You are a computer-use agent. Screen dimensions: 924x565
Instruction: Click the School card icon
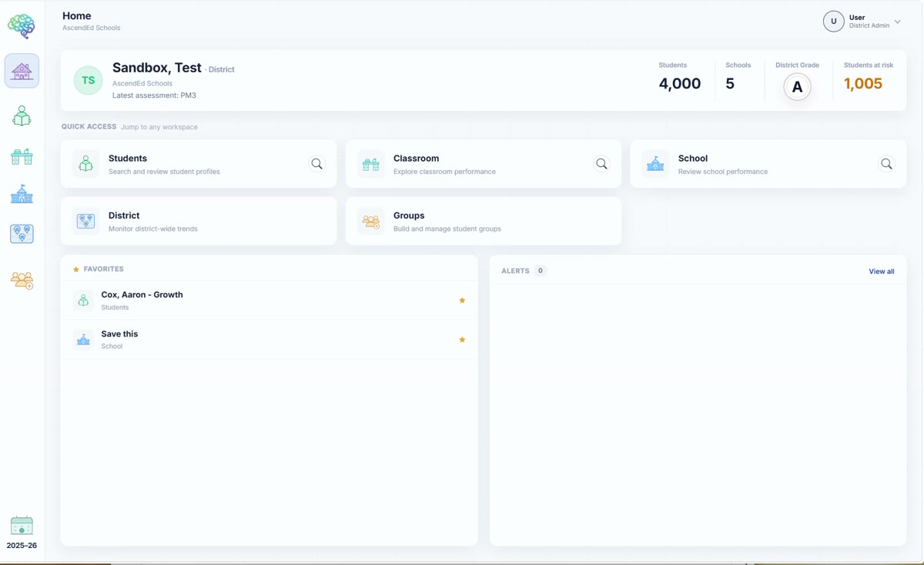(656, 164)
